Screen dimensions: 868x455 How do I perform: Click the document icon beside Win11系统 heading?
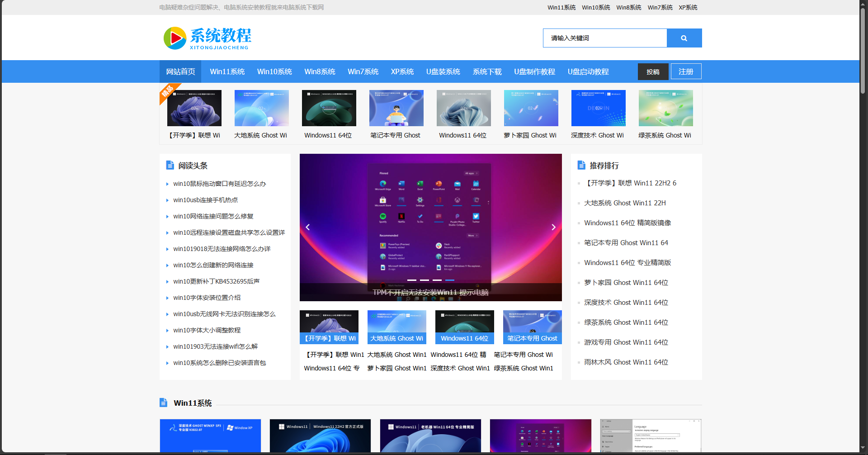click(164, 403)
